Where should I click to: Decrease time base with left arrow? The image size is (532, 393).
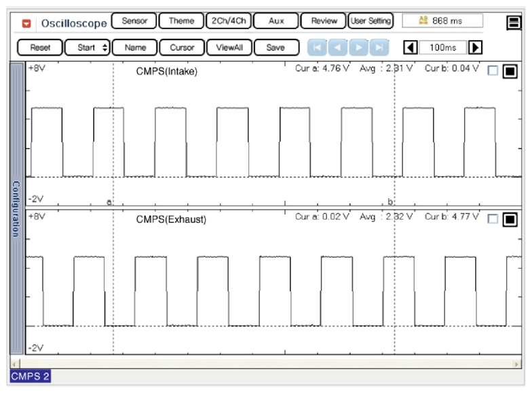pos(410,48)
